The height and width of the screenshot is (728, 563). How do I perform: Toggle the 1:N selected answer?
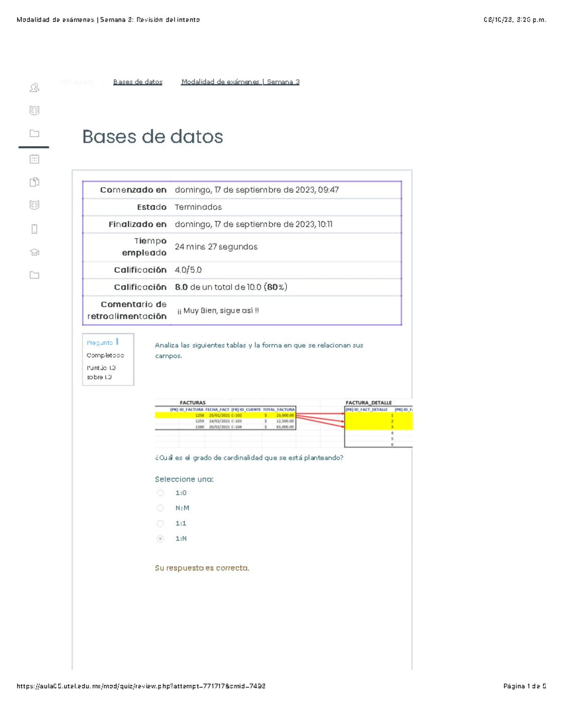pyautogui.click(x=160, y=539)
